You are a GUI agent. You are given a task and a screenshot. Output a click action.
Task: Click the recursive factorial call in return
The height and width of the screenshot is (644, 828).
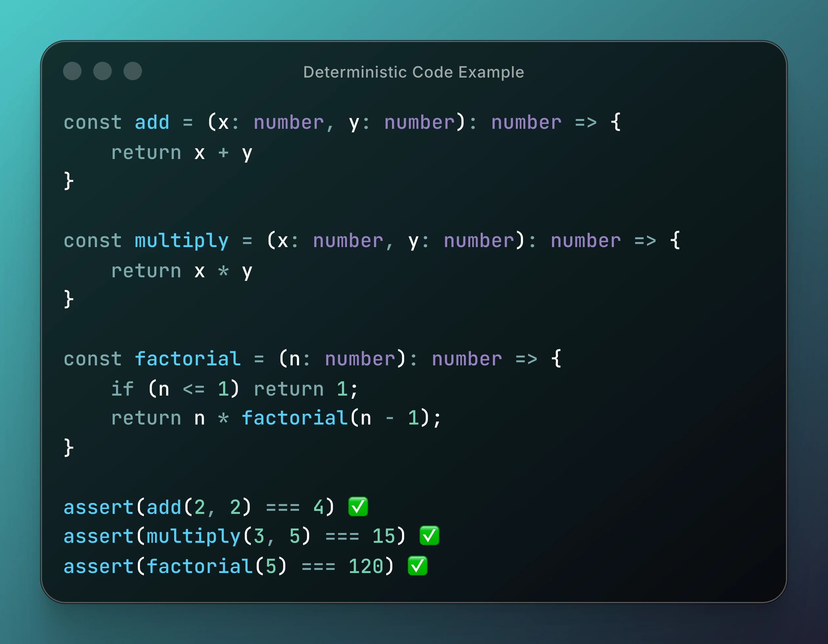[x=295, y=418]
